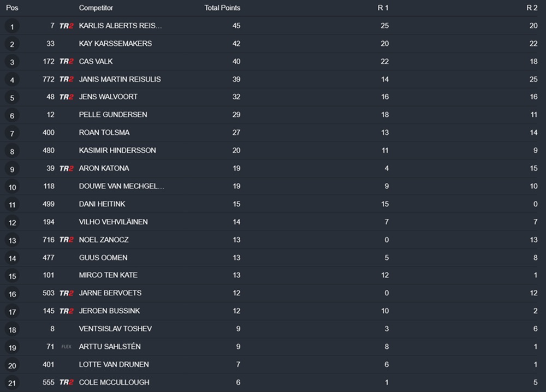Click the R 2 column header
This screenshot has height=392, width=546.
pyautogui.click(x=532, y=8)
